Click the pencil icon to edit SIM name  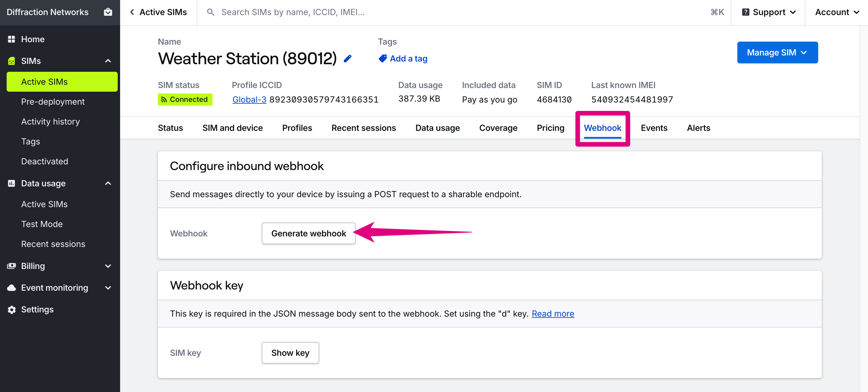(347, 58)
